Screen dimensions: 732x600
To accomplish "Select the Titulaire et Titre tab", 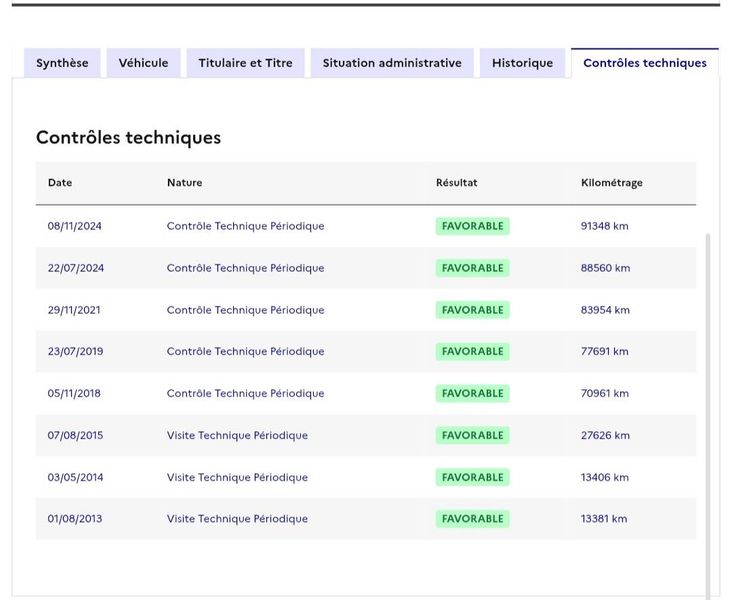I will [246, 63].
